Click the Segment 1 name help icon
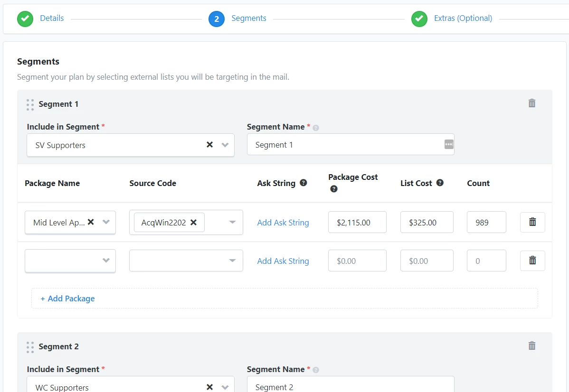The image size is (569, 392). (x=316, y=128)
